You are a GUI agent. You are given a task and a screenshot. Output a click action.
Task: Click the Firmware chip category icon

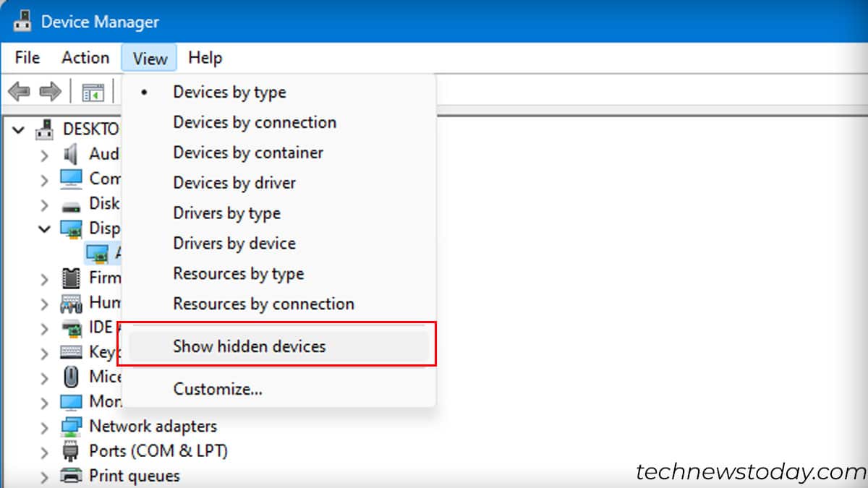[71, 278]
